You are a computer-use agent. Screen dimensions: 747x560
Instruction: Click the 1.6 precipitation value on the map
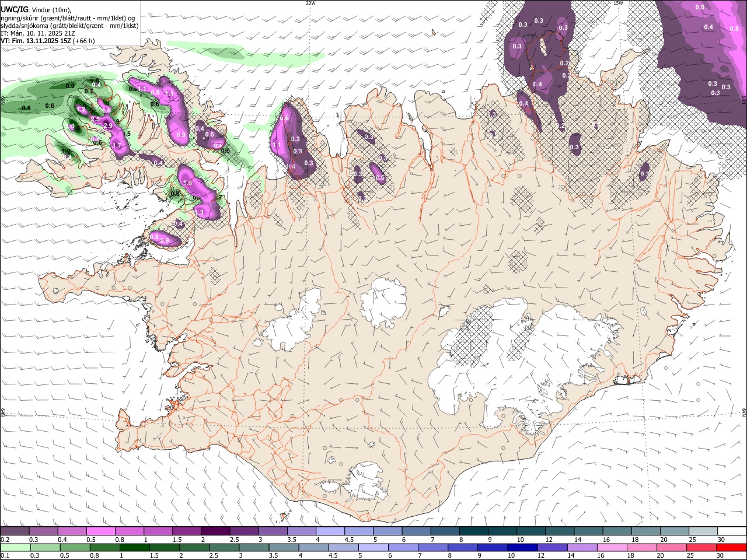pos(187,183)
